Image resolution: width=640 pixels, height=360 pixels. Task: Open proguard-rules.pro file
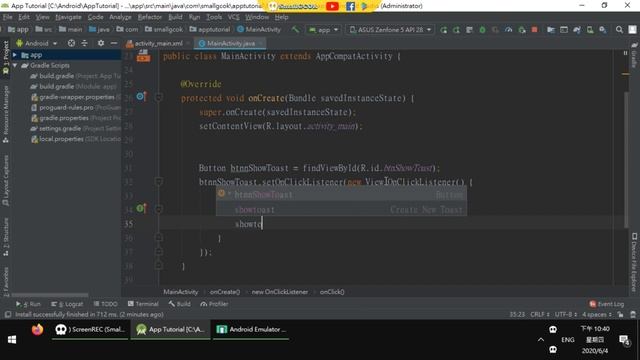pos(76,108)
